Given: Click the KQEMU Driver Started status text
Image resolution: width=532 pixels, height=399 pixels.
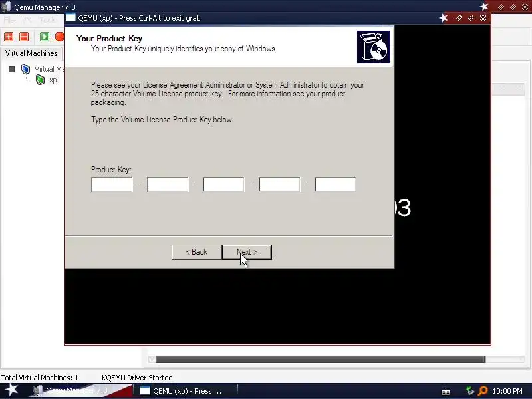Looking at the screenshot, I should coord(137,378).
